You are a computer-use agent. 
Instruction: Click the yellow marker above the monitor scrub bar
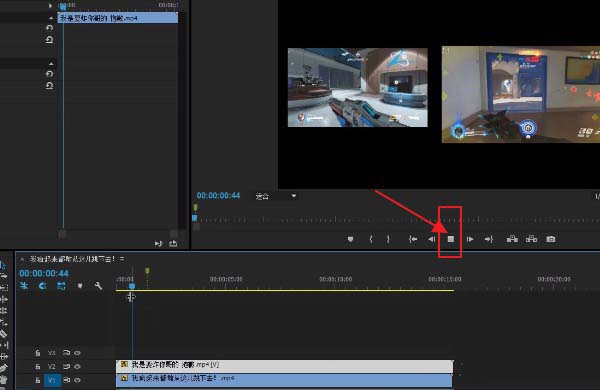coord(195,208)
